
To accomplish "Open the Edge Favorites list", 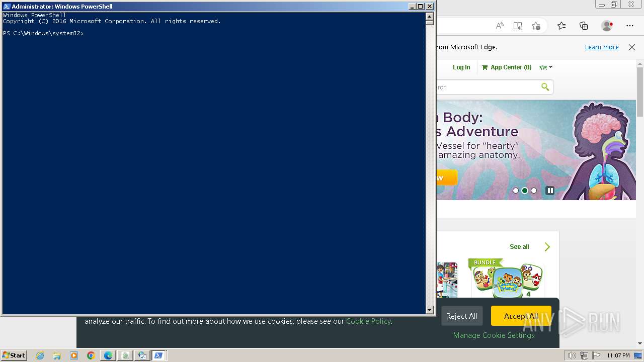I will tap(561, 26).
